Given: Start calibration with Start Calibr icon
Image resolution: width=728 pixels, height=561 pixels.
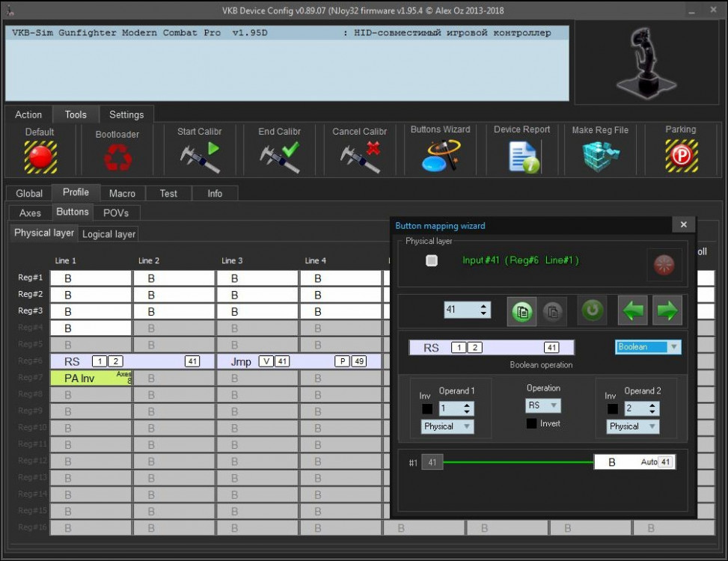Looking at the screenshot, I should click(x=199, y=156).
